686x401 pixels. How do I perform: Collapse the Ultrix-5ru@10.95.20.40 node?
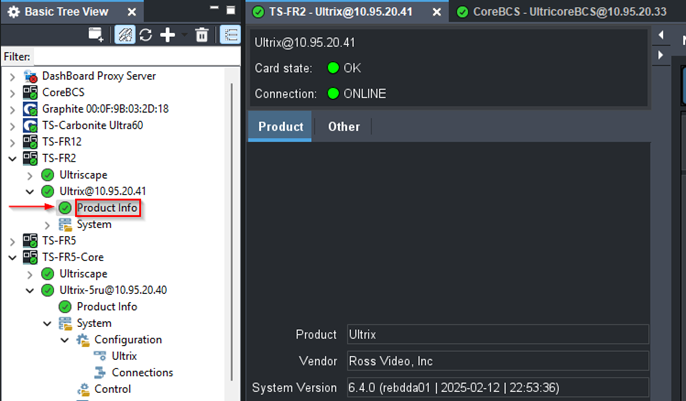click(30, 290)
